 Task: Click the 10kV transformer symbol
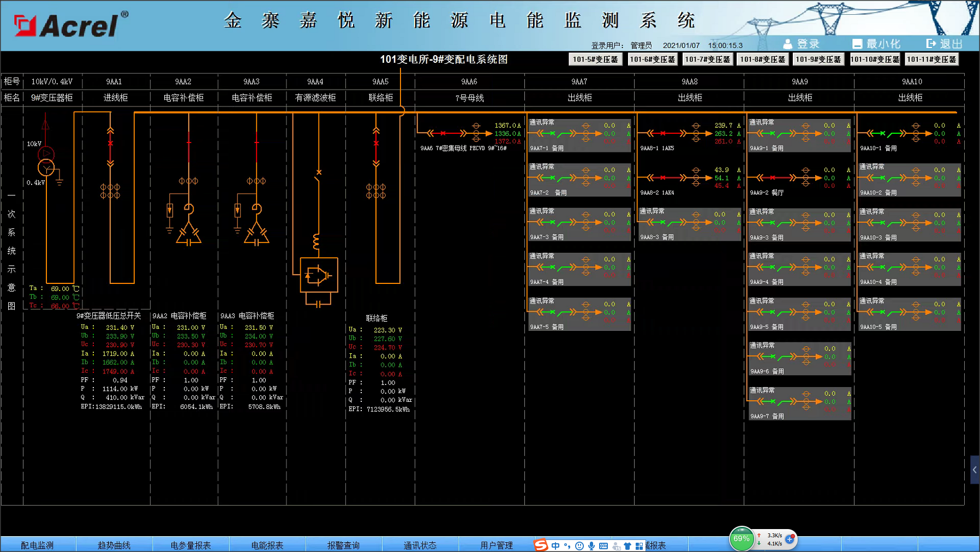pos(46,161)
